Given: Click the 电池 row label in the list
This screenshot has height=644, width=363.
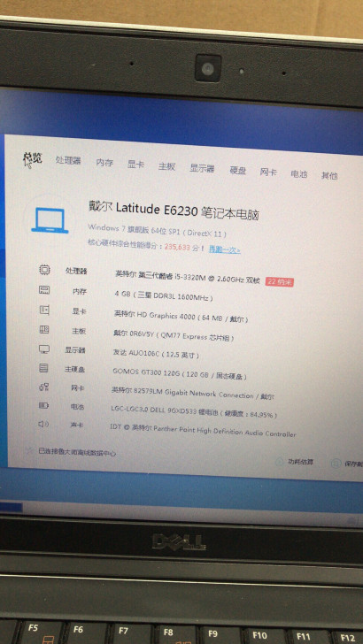Looking at the screenshot, I should tap(77, 407).
